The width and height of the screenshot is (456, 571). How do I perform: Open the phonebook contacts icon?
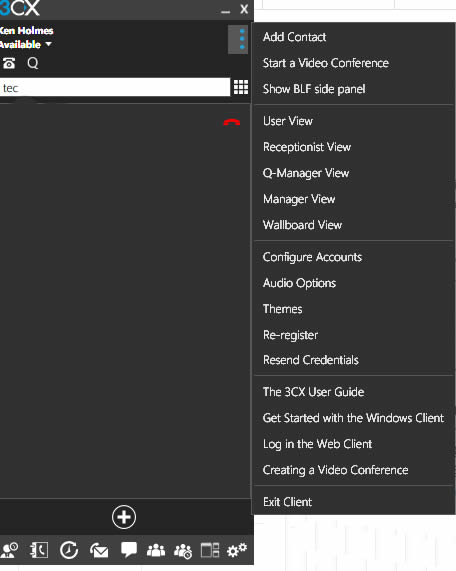coord(39,550)
